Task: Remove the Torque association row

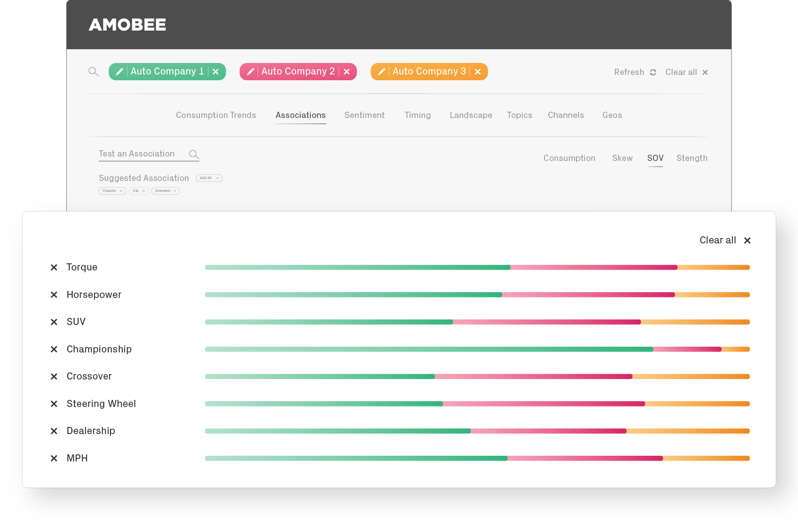Action: (54, 267)
